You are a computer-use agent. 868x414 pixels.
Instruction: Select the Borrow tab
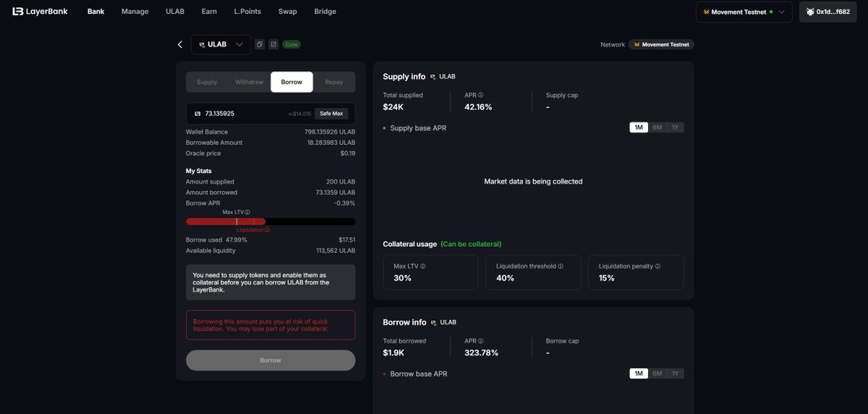tap(292, 82)
